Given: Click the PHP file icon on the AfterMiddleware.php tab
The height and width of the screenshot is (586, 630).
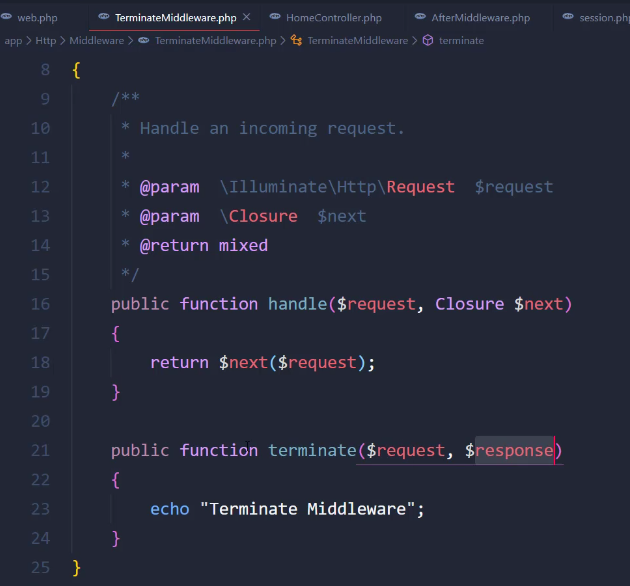Looking at the screenshot, I should coord(420,16).
